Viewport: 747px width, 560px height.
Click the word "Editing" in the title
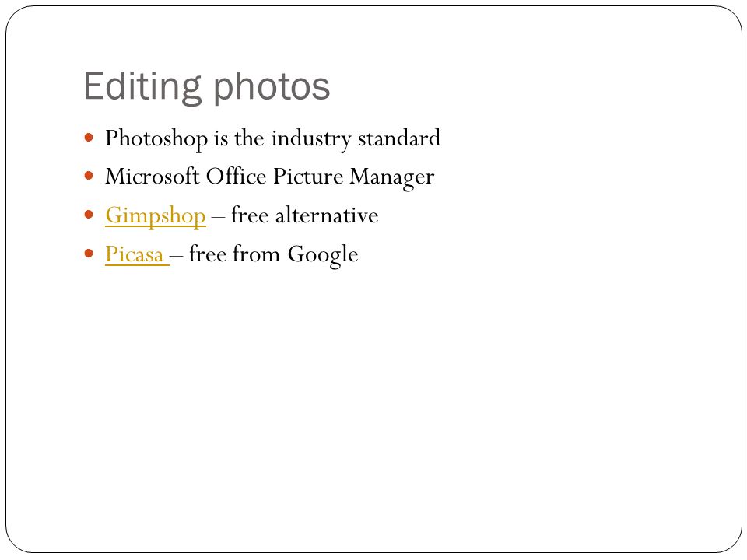point(142,87)
